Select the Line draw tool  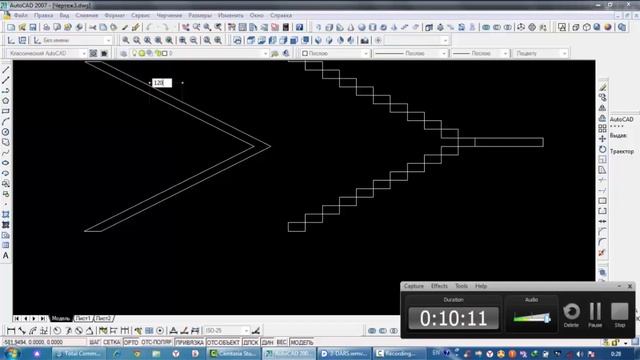6,70
